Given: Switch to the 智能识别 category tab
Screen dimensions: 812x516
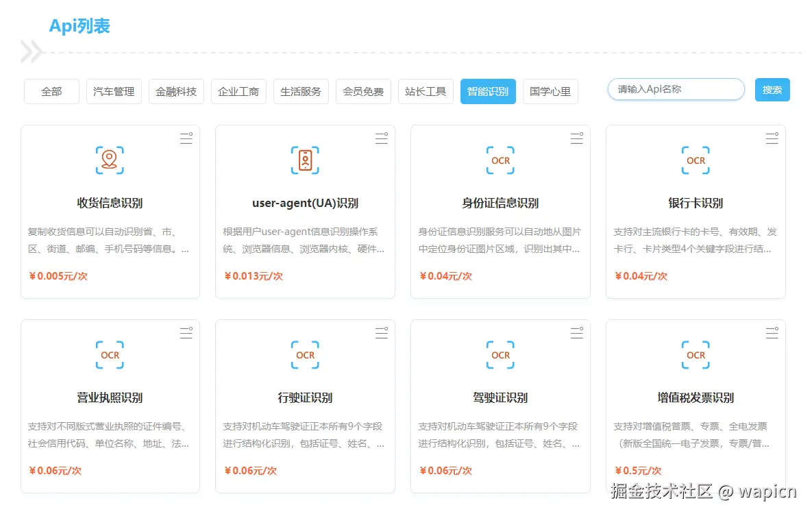Looking at the screenshot, I should (488, 91).
